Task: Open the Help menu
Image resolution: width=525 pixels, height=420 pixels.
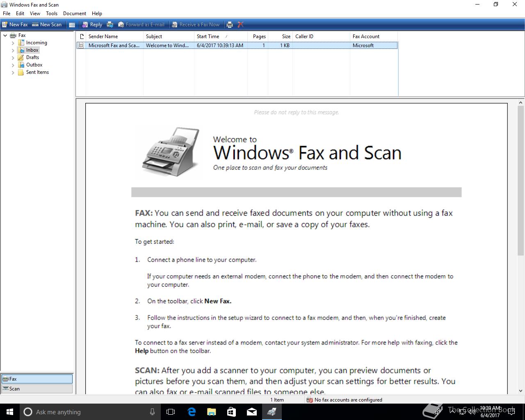Action: (97, 14)
